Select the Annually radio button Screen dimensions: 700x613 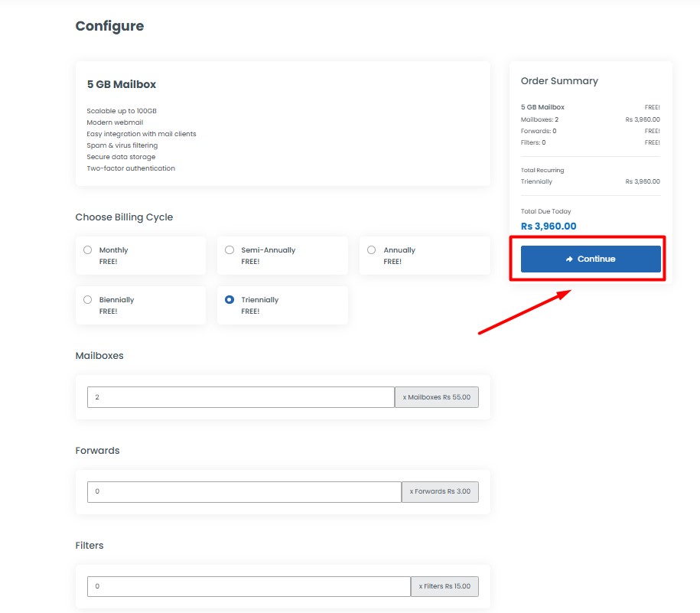(372, 250)
